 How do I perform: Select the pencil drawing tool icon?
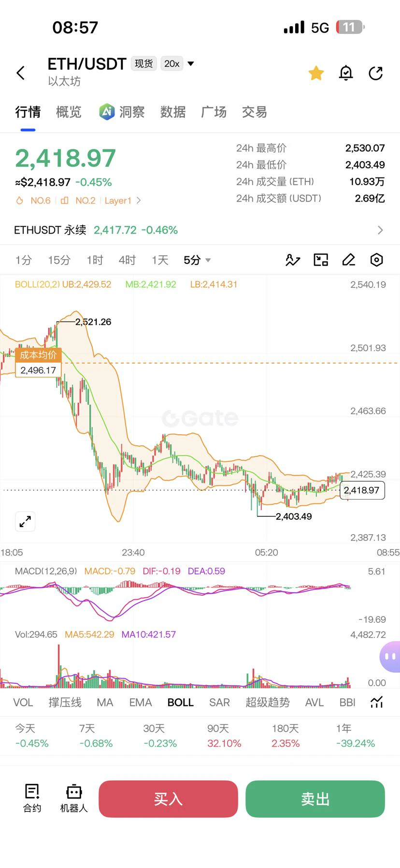[x=348, y=260]
